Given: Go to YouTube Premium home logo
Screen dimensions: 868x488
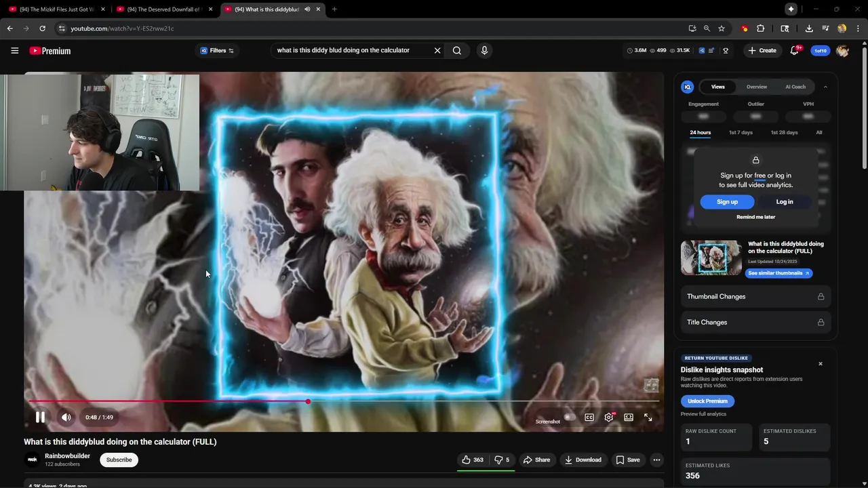Looking at the screenshot, I should pyautogui.click(x=50, y=51).
